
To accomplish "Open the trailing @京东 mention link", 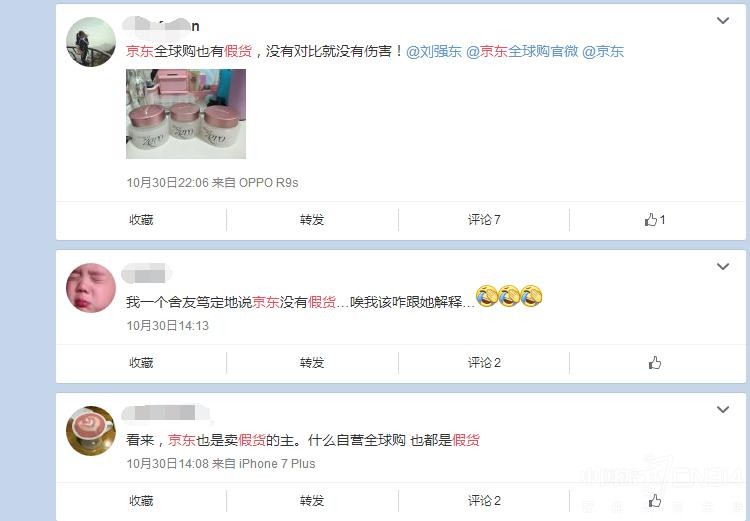I will [603, 51].
